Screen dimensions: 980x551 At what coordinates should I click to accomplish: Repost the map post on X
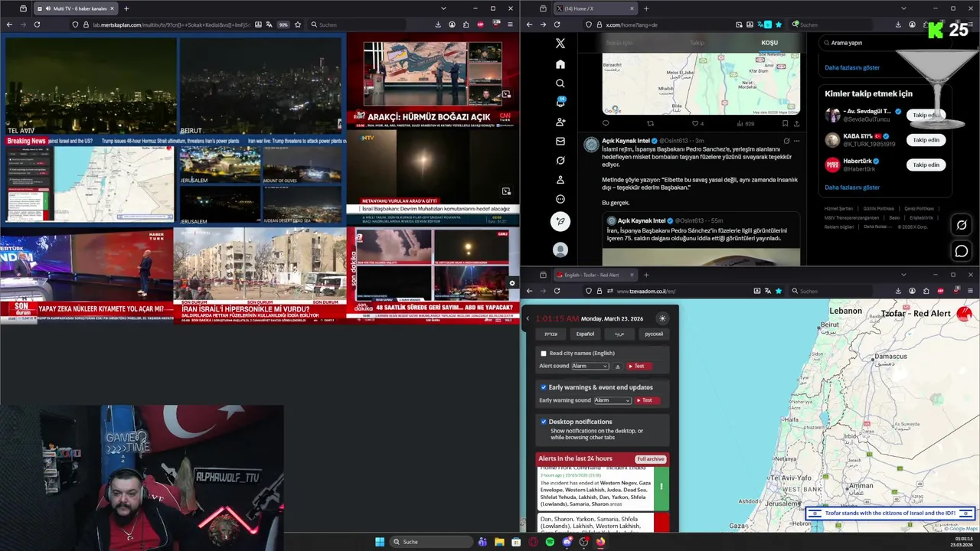point(651,123)
